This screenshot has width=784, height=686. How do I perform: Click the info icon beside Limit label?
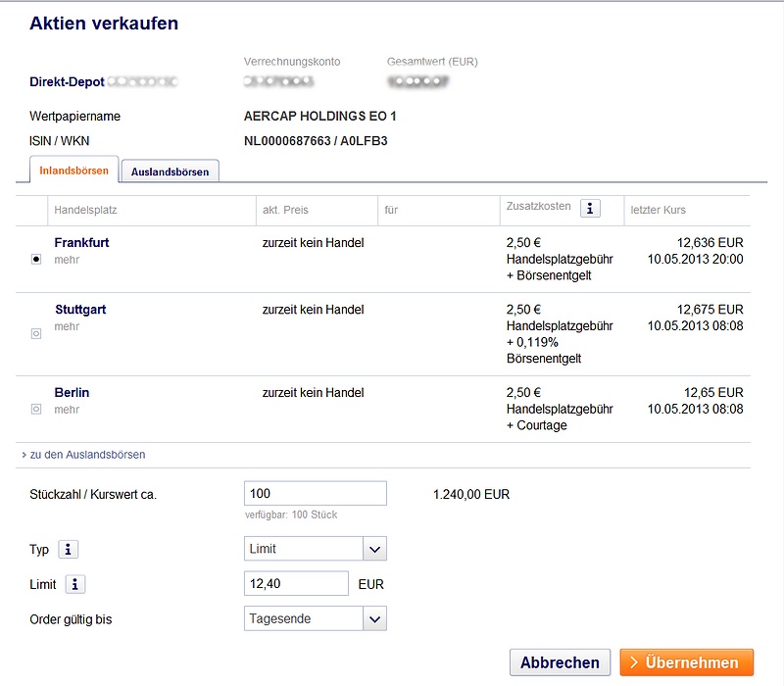point(75,584)
